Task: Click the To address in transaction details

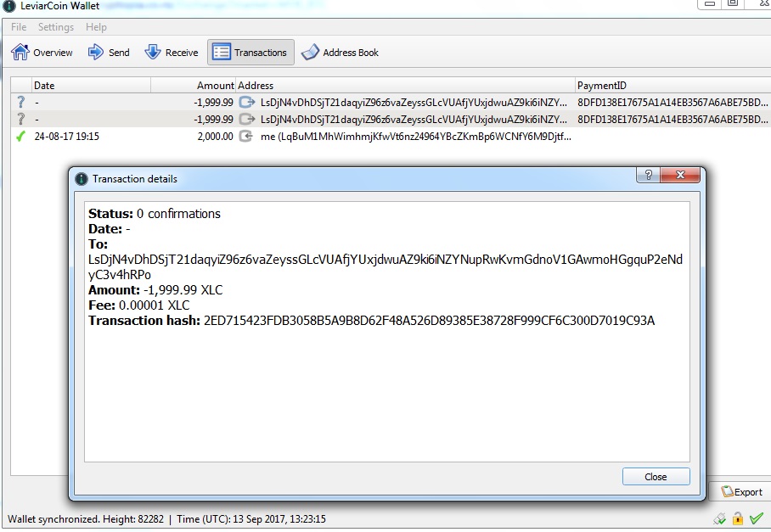Action: (385, 266)
